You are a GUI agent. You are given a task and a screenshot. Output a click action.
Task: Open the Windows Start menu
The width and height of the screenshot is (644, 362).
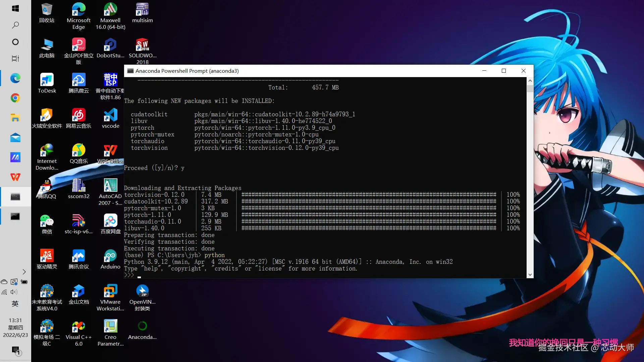click(x=15, y=8)
